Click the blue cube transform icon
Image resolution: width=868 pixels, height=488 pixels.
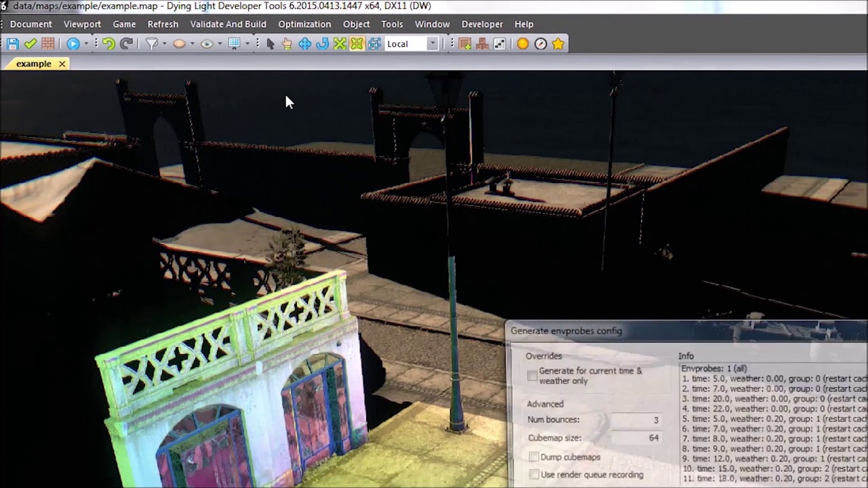click(374, 44)
